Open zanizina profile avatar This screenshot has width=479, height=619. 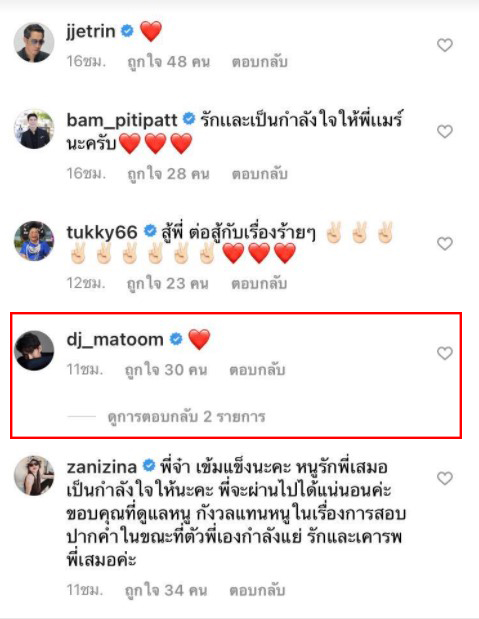[x=34, y=476]
